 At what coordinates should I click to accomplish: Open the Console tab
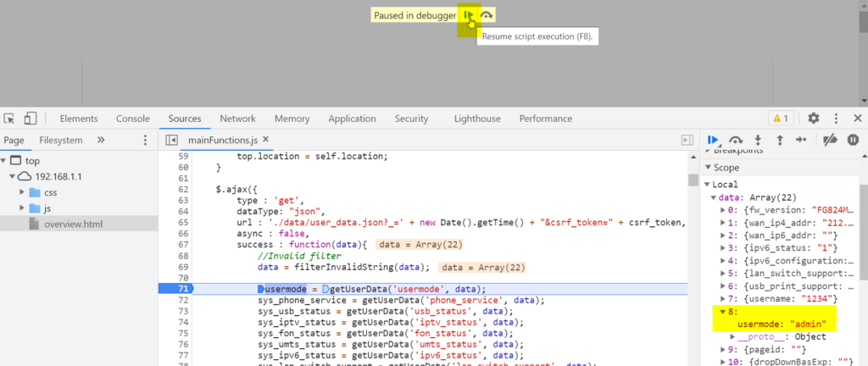132,119
